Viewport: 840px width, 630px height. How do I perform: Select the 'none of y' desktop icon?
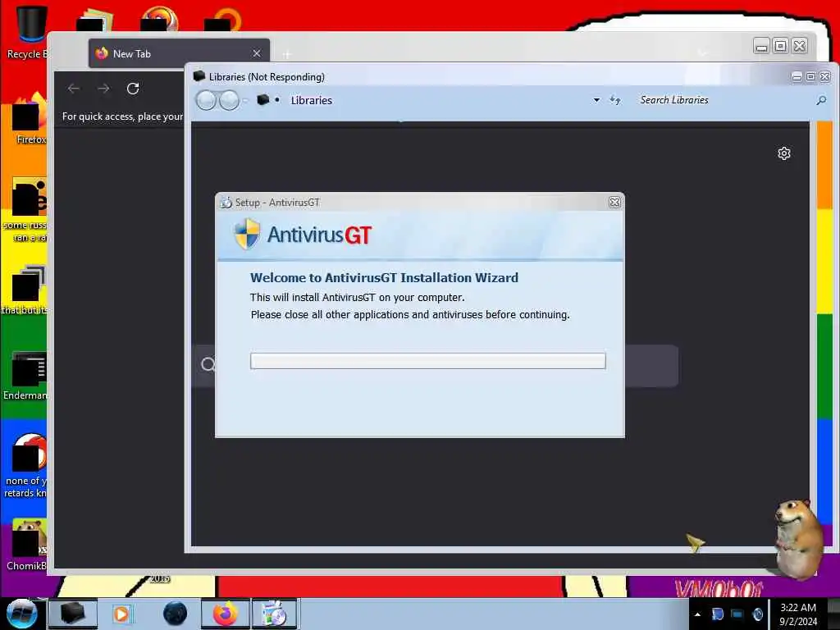(x=25, y=466)
